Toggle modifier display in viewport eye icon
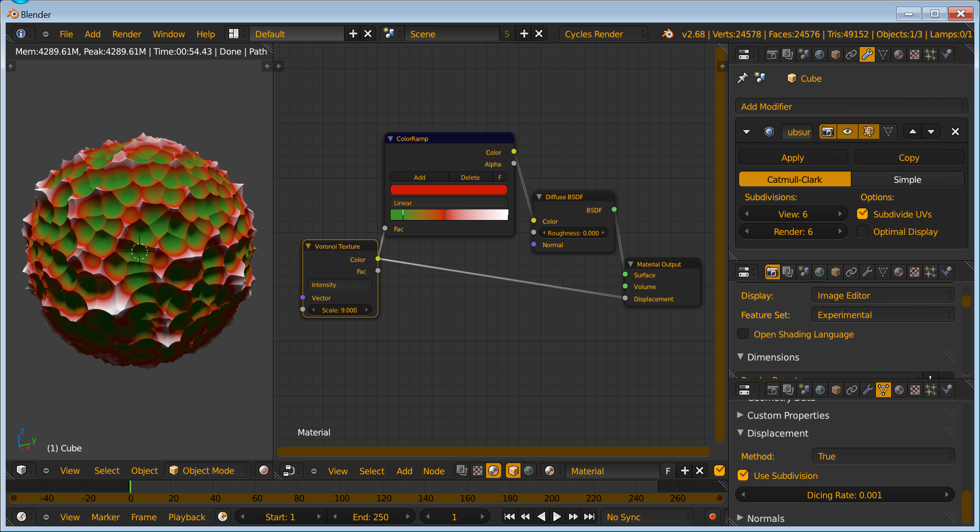 847,132
